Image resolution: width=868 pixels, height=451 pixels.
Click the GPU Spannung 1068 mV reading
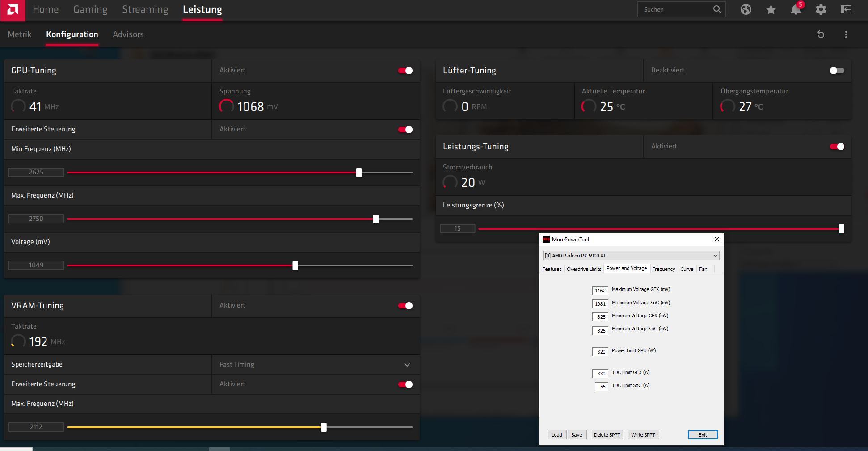[x=249, y=106]
